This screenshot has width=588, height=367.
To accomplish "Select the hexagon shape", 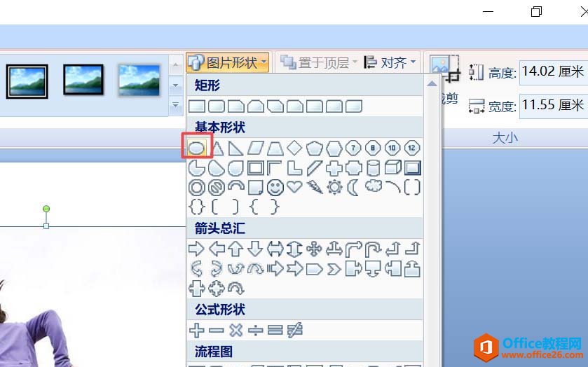I will click(334, 148).
